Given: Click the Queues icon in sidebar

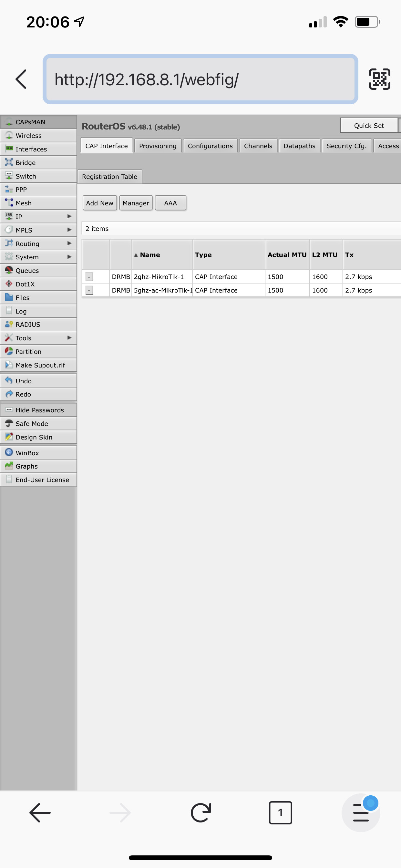Looking at the screenshot, I should (9, 270).
